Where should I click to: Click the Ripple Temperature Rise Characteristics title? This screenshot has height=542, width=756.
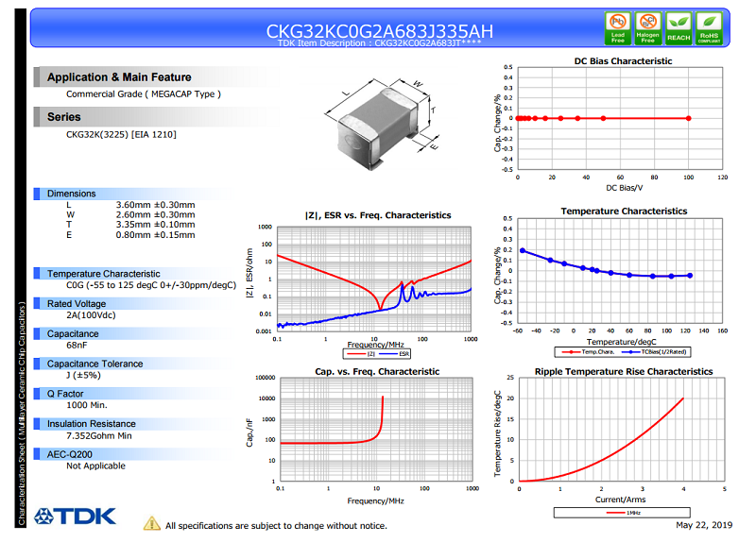(x=624, y=371)
